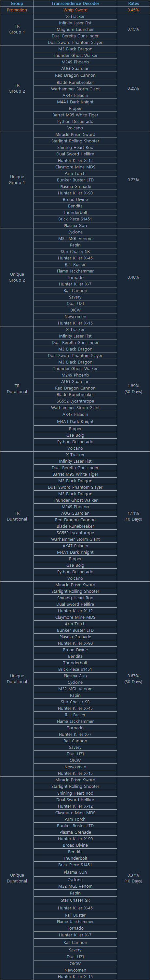Select the 1.89% (30 Days) rate cell
Viewport: 150px width, 980px height.
point(133,389)
